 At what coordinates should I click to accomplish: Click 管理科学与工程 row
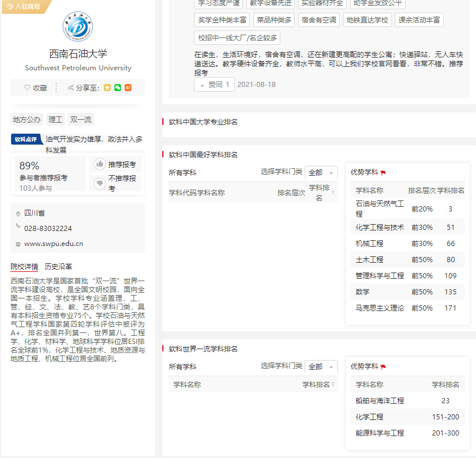tap(408, 275)
